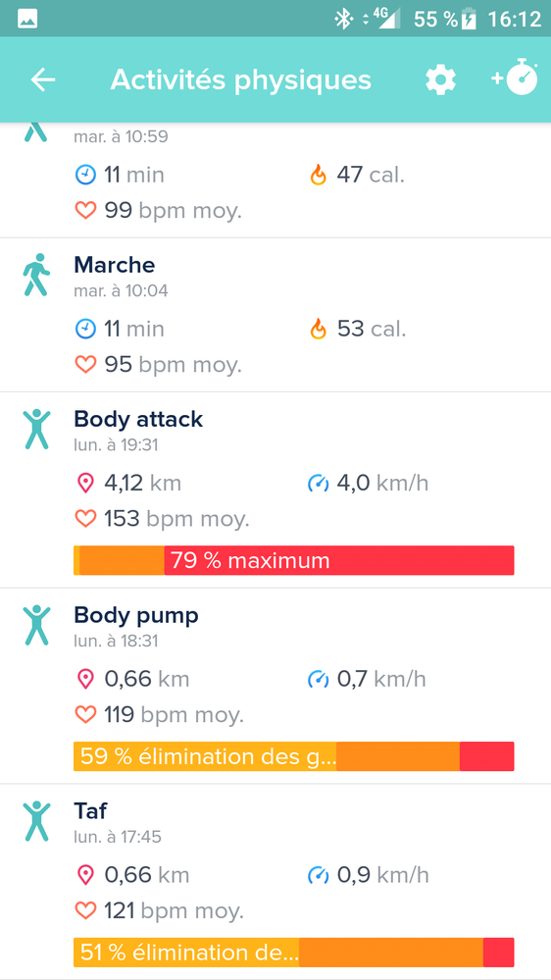551x980 pixels.
Task: Tap the speed gauge icon beside 4,0 km/h
Action: pyautogui.click(x=318, y=483)
